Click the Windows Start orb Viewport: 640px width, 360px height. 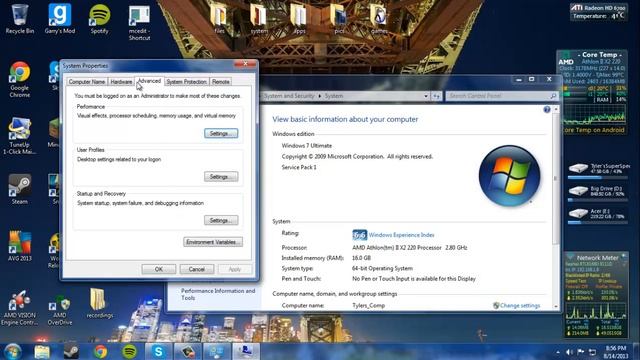pyautogui.click(x=13, y=351)
